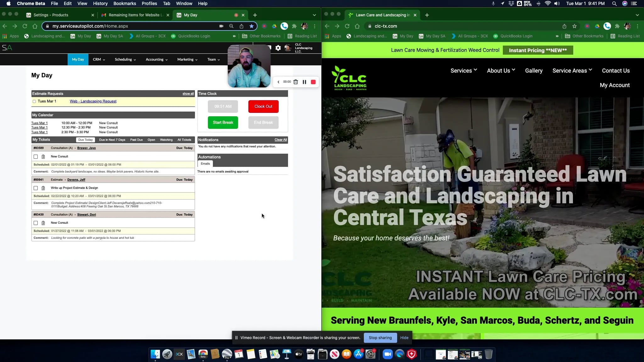Show Due in Next 7 Days tickets
This screenshot has height=362, width=644.
point(112,140)
